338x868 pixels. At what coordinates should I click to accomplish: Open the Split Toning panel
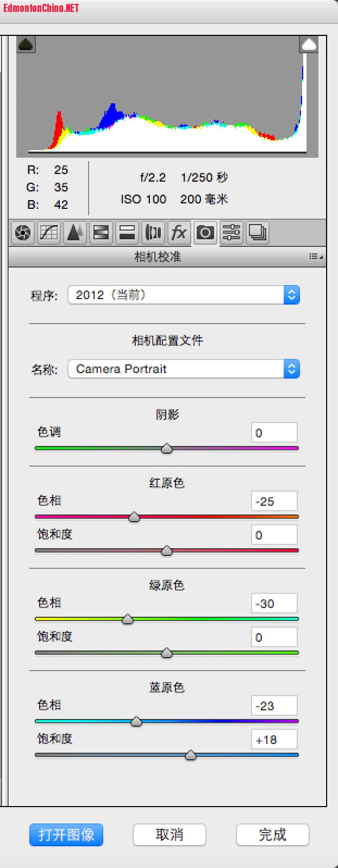pos(127,233)
